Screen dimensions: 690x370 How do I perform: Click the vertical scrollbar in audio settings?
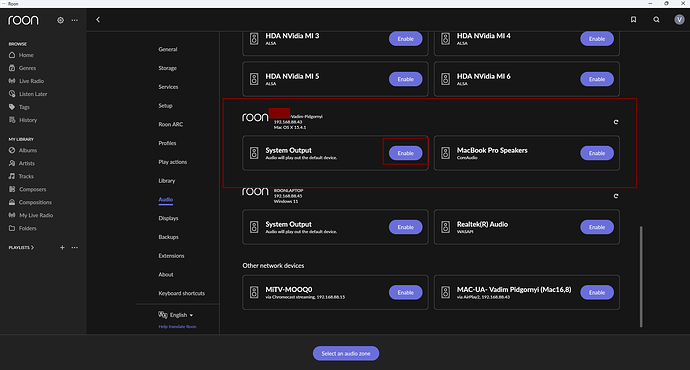641,276
